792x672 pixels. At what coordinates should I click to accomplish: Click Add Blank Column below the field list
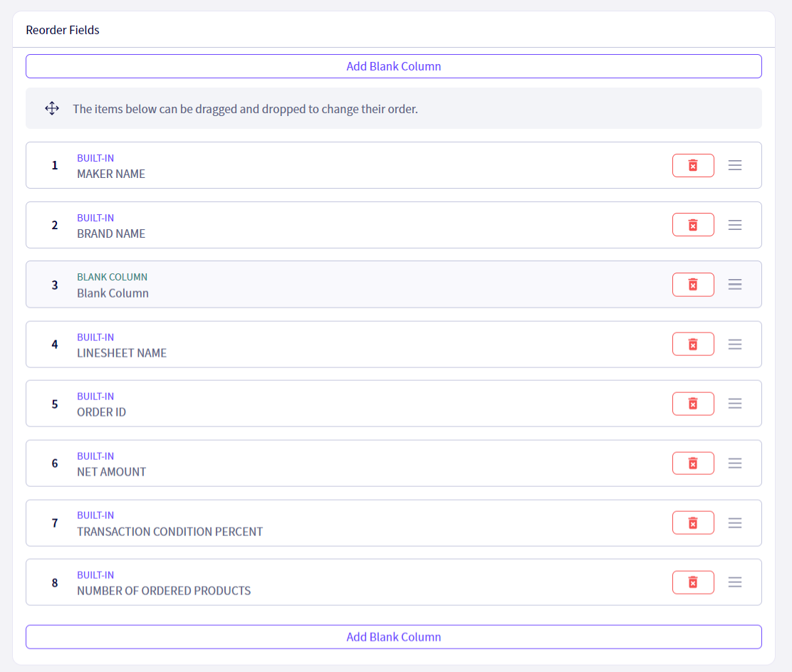coord(393,637)
